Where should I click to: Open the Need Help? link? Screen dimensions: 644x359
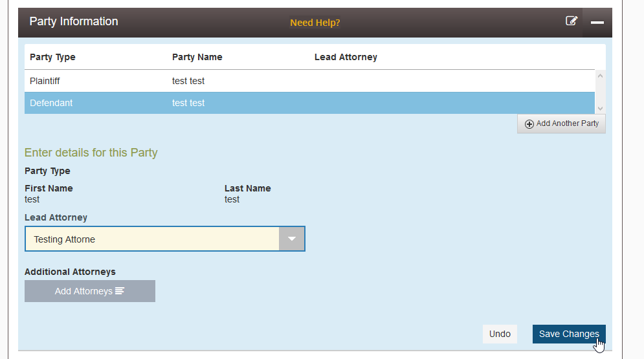[315, 23]
